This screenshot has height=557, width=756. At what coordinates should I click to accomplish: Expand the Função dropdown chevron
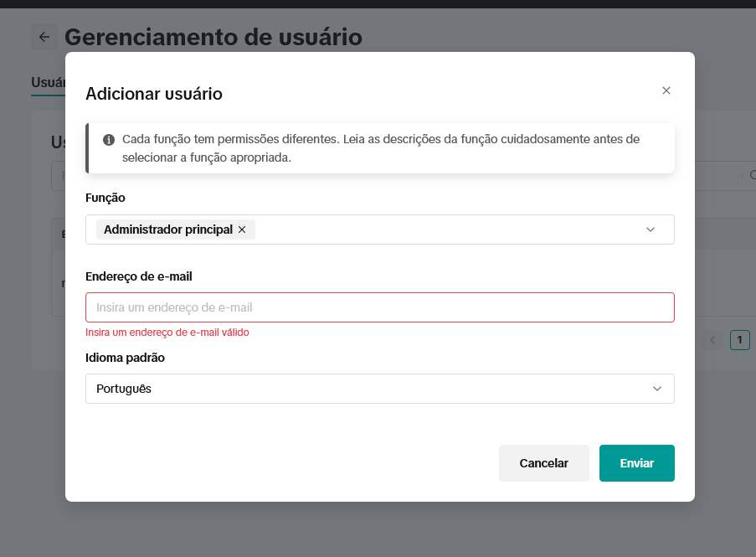click(x=651, y=230)
